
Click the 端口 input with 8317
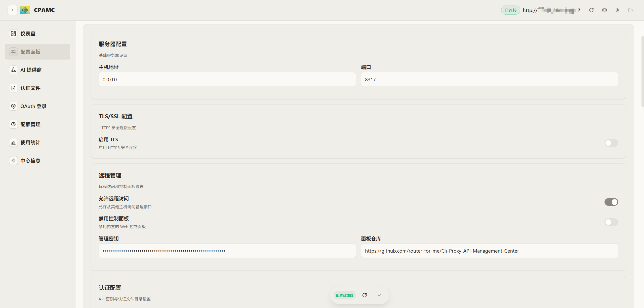coord(490,79)
